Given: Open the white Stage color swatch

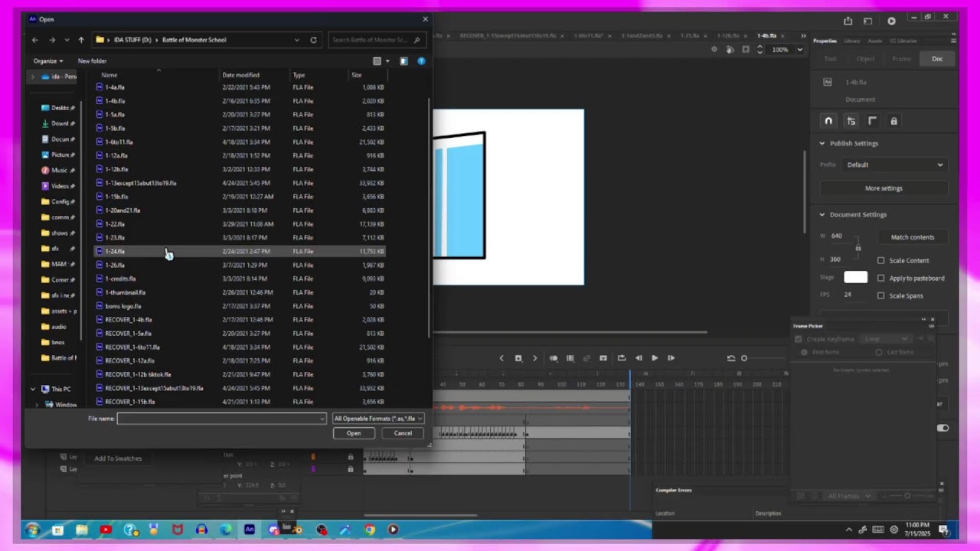Looking at the screenshot, I should [x=855, y=277].
